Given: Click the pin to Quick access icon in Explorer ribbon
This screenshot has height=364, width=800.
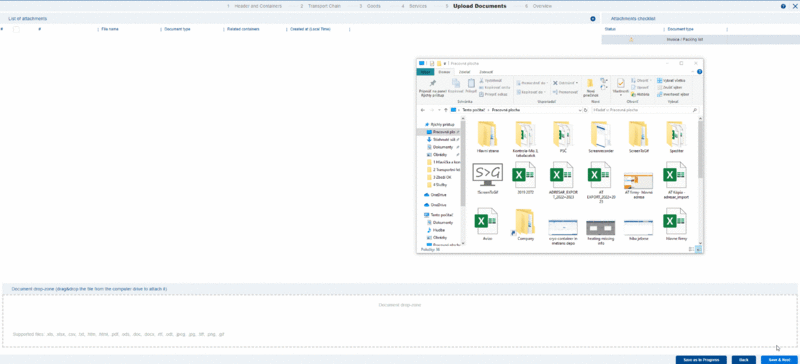Looking at the screenshot, I should click(x=433, y=83).
